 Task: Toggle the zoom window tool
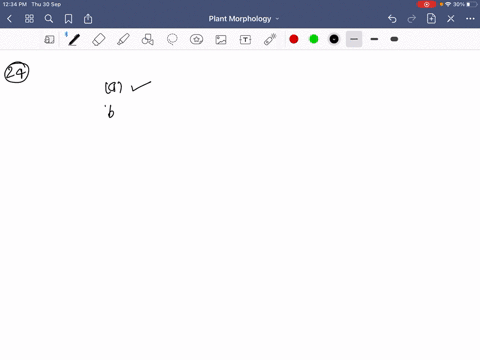coord(49,40)
